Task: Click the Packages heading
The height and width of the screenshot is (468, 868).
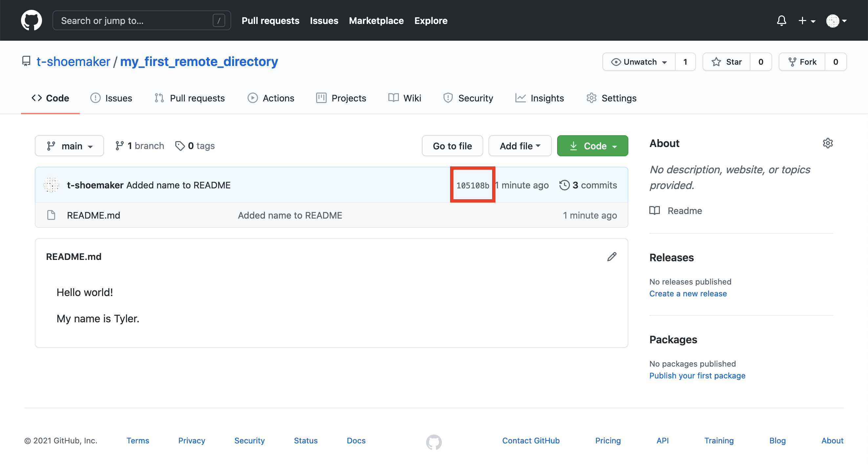Action: [x=673, y=340]
